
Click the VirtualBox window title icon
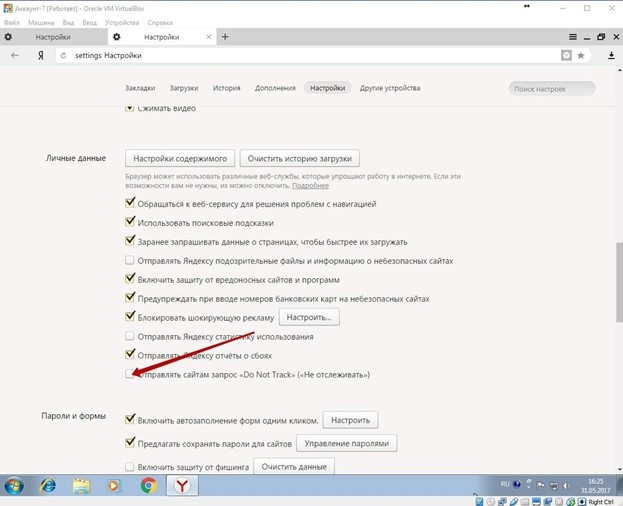pyautogui.click(x=8, y=8)
